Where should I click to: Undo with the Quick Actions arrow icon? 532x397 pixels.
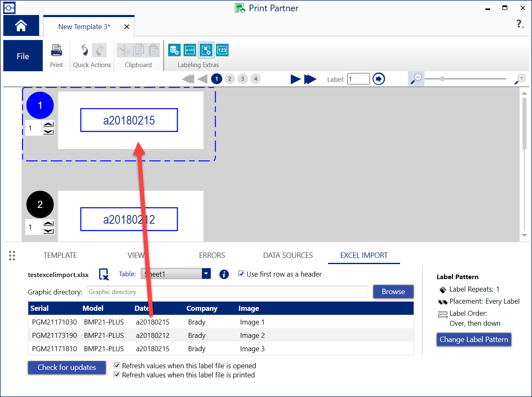(x=84, y=50)
